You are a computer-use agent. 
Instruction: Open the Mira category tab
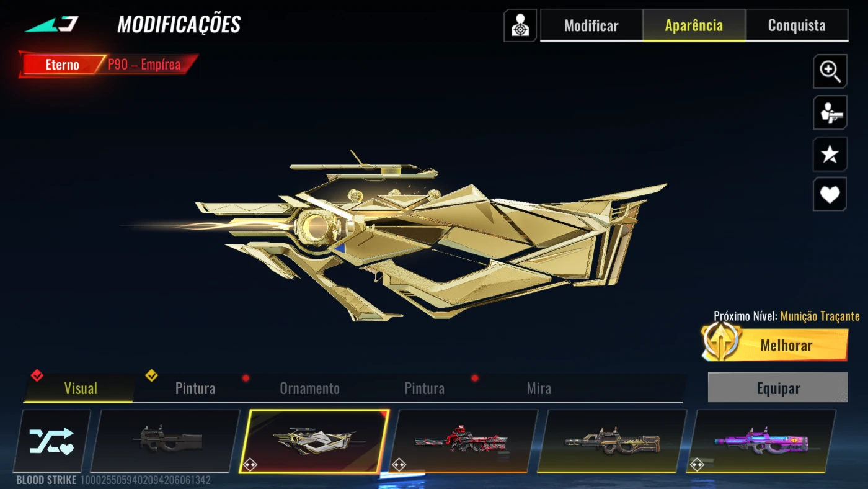pos(538,388)
